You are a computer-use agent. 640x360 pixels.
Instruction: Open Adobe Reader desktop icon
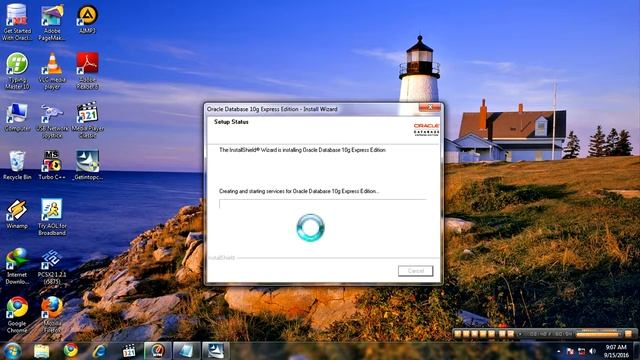pos(87,71)
